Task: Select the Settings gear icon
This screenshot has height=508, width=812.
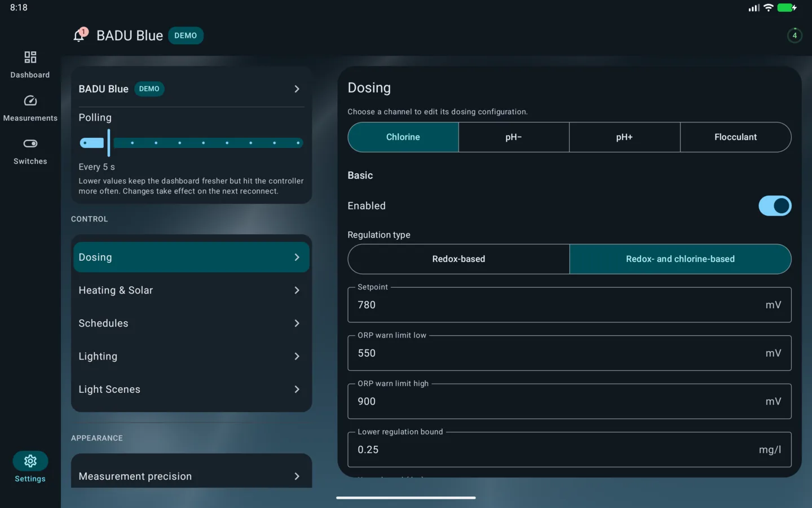Action: coord(30,461)
